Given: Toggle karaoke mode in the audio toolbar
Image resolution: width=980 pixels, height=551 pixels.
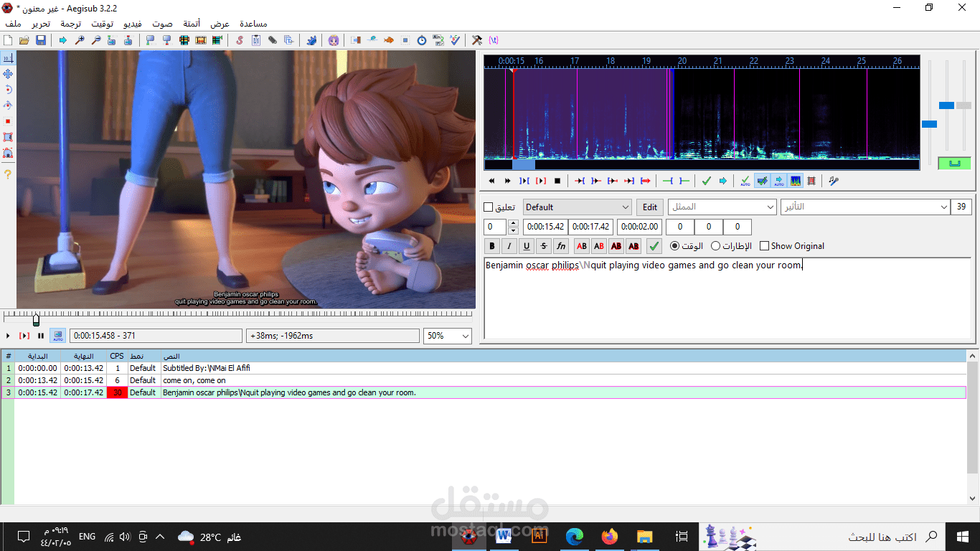Looking at the screenshot, I should pos(834,181).
